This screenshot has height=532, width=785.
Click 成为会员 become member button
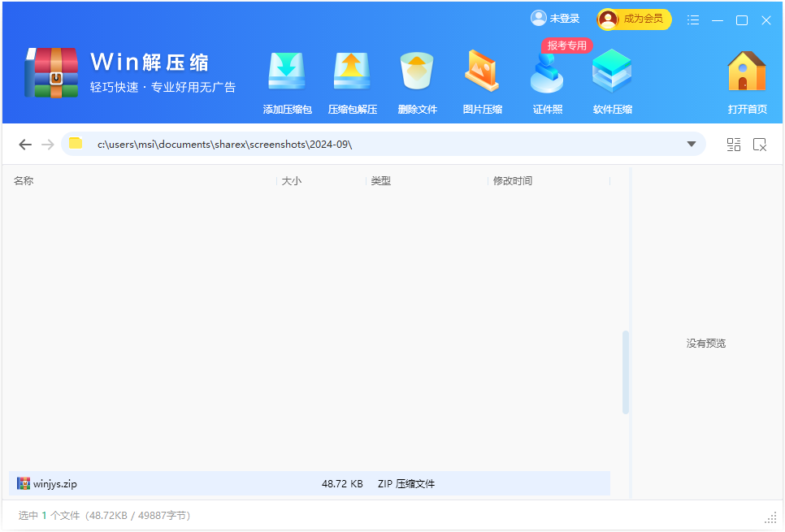[634, 19]
